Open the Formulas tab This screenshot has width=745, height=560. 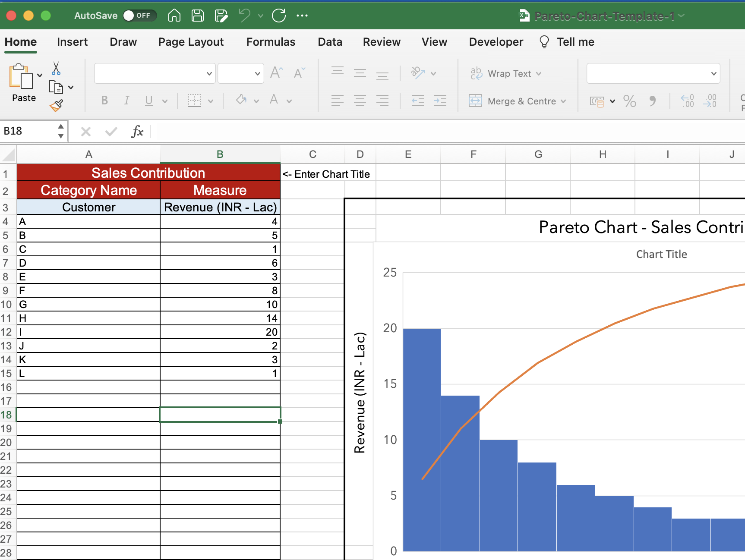tap(271, 42)
